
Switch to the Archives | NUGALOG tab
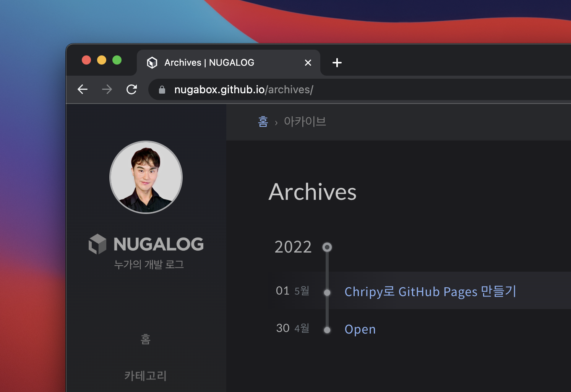[x=209, y=62]
